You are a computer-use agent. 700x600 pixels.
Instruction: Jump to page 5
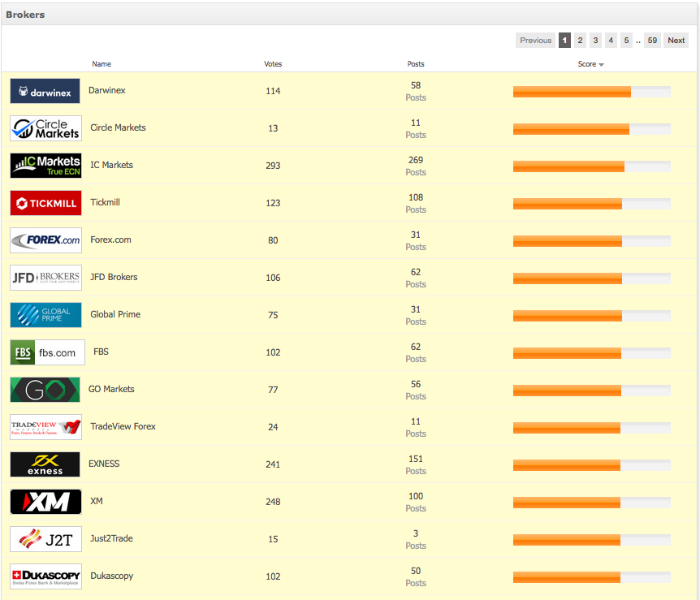[x=626, y=40]
